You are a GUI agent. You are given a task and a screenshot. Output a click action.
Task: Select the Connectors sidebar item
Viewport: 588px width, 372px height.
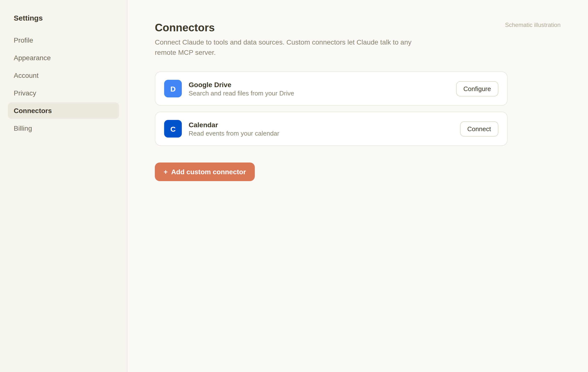[x=63, y=111]
